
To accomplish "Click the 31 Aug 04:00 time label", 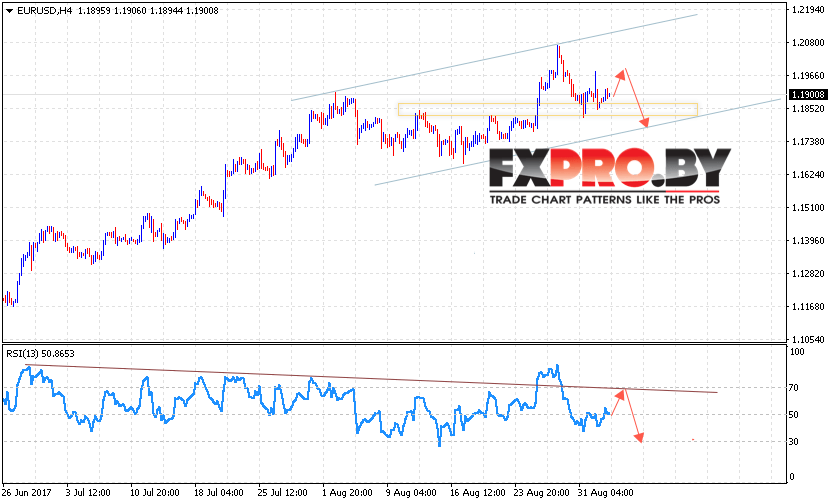I will coord(605,493).
